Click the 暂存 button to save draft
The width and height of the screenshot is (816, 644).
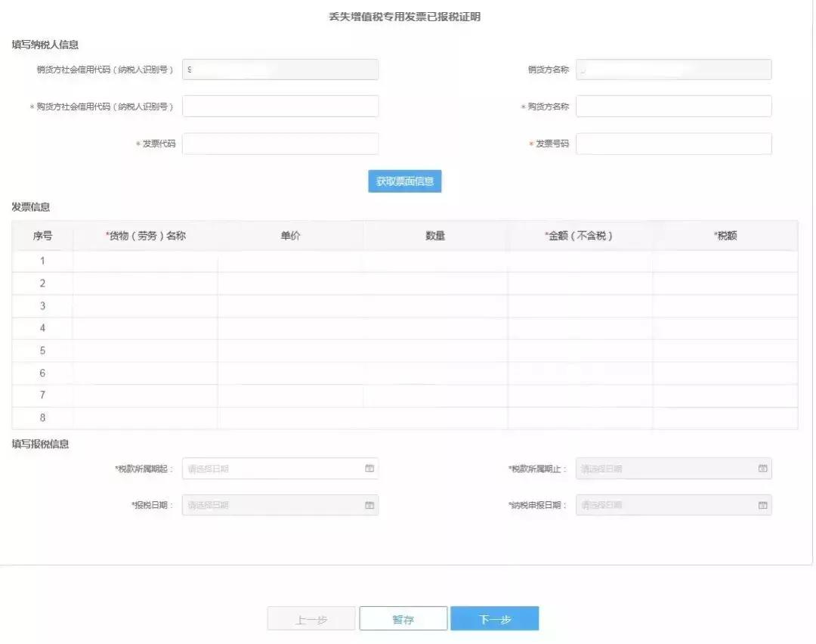tap(403, 618)
